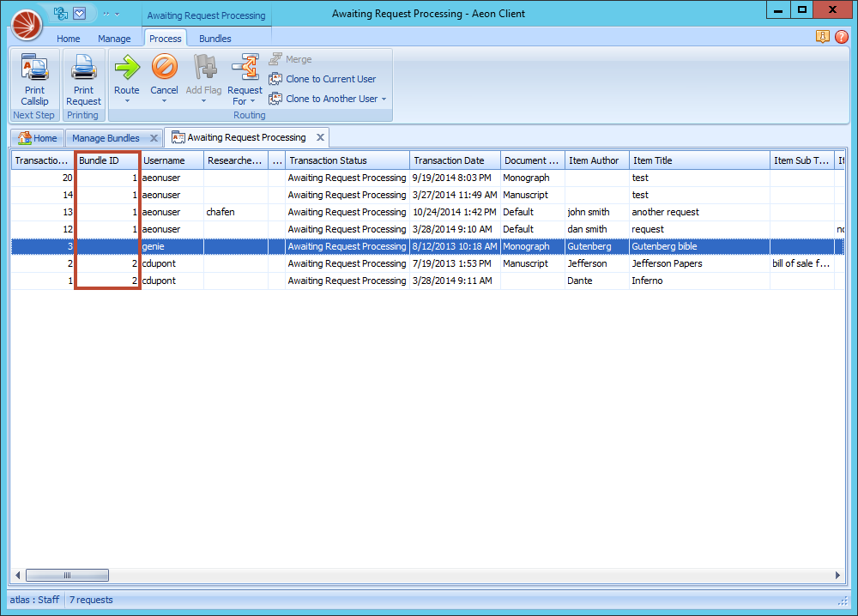Click the green Route arrow icon
This screenshot has width=858, height=616.
[x=126, y=67]
